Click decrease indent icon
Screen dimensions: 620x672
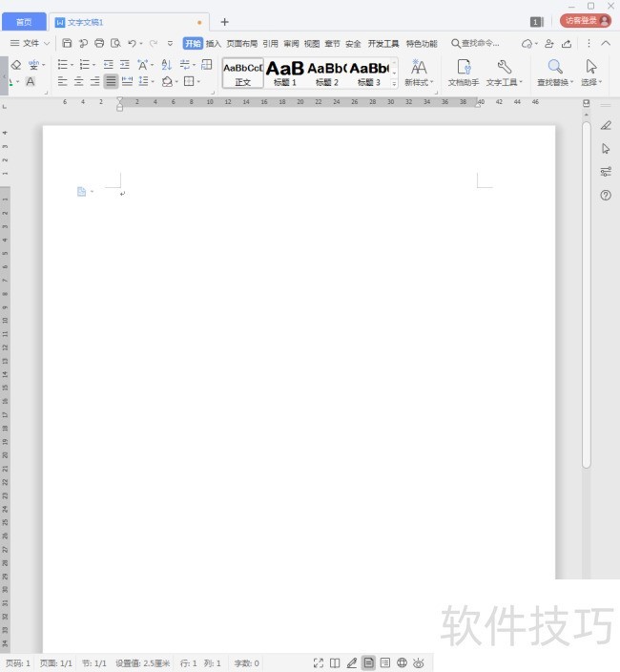(x=109, y=65)
